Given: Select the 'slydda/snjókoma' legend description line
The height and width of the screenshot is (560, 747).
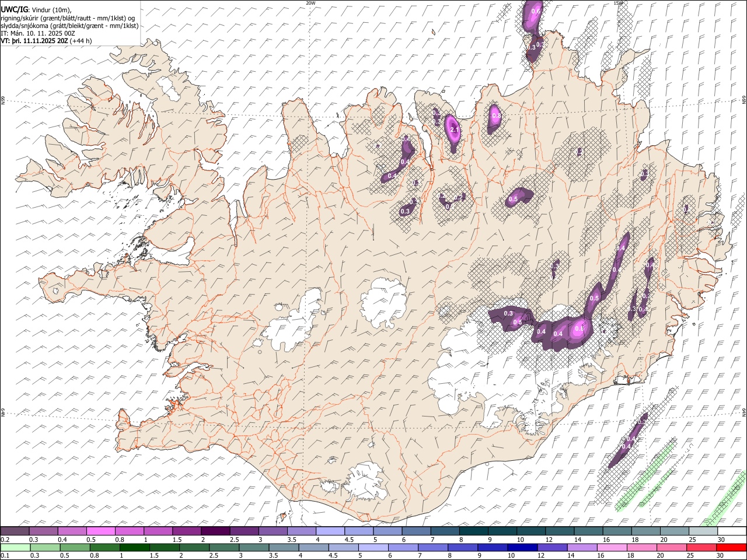Looking at the screenshot, I should 69,26.
